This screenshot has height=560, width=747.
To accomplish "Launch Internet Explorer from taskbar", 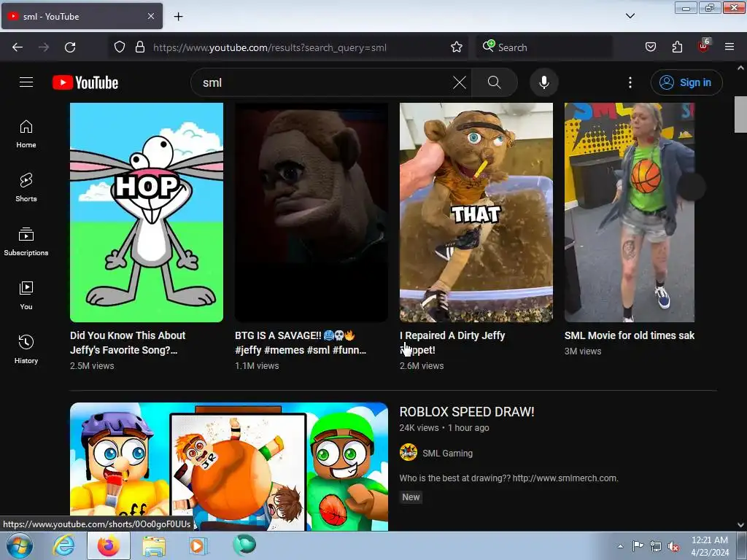I will point(63,545).
